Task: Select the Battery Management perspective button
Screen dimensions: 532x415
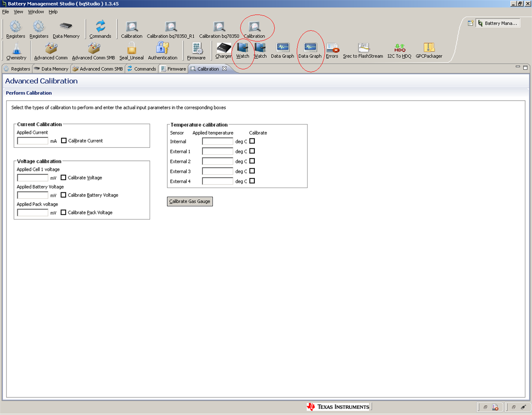Action: 497,23
